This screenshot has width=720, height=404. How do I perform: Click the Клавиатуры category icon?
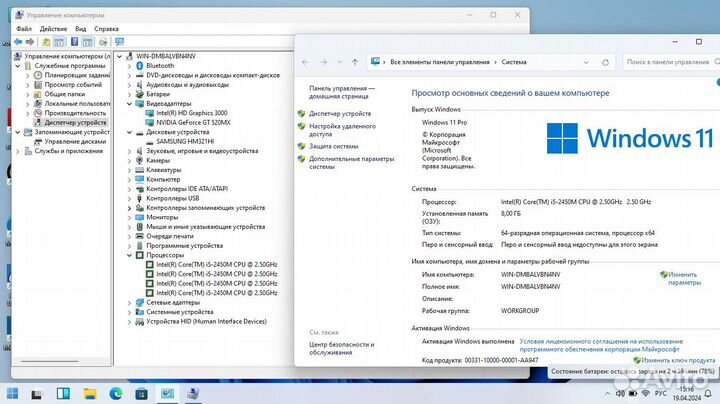(140, 170)
